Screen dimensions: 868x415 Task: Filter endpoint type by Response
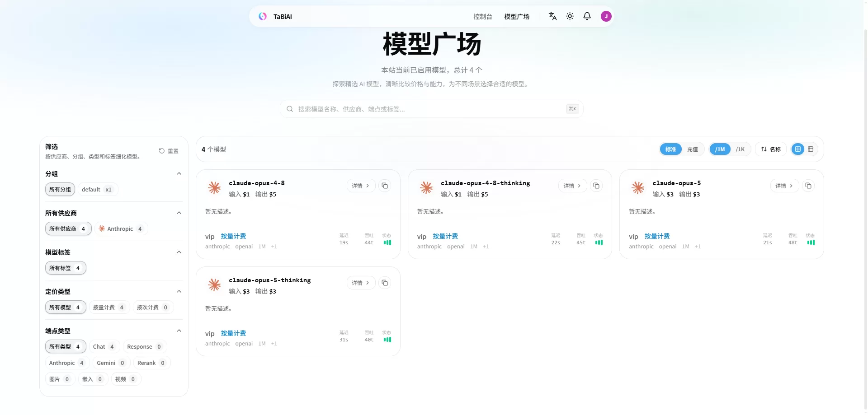(145, 347)
